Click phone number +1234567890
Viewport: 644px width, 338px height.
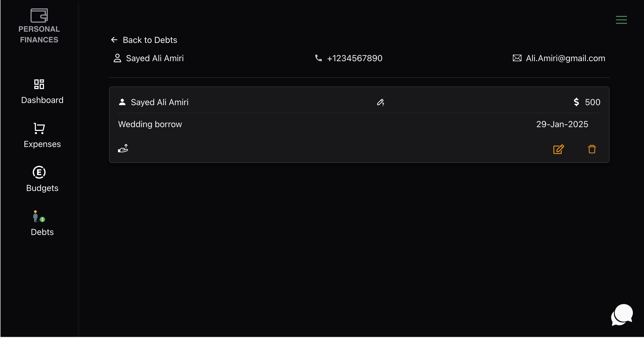[354, 58]
